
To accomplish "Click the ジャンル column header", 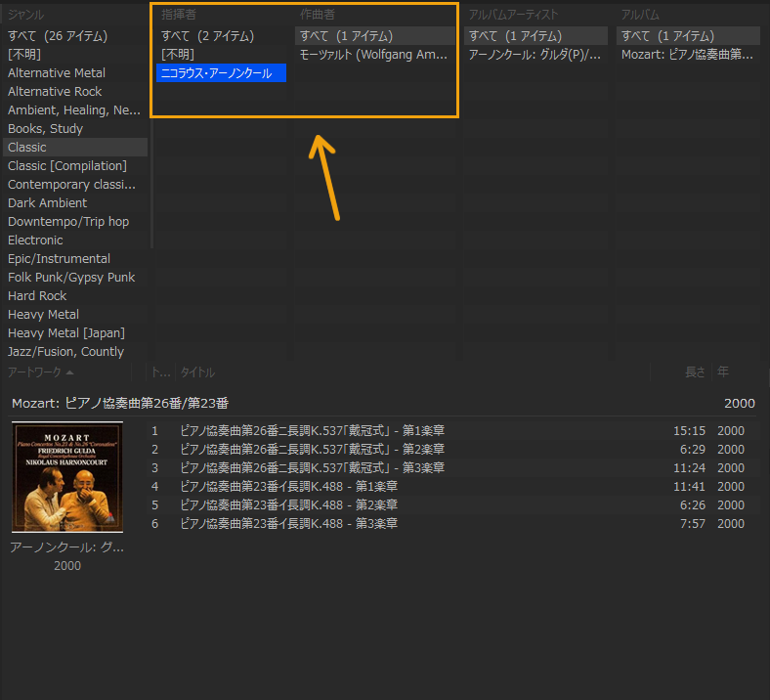I will [x=25, y=15].
